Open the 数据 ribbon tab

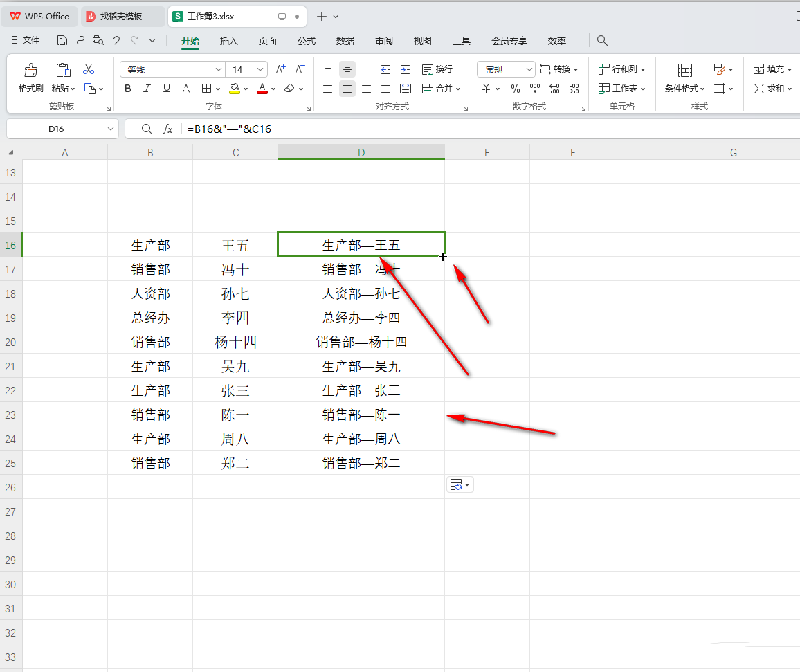(345, 41)
